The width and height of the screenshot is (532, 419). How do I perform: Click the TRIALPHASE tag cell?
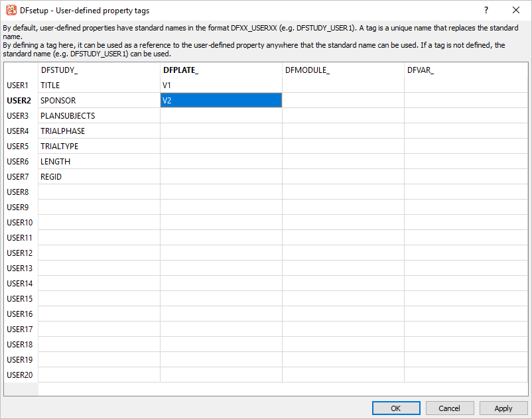tap(99, 131)
